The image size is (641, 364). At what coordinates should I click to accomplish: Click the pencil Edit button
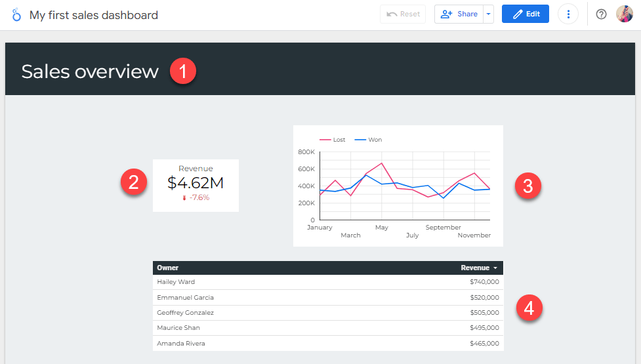526,14
